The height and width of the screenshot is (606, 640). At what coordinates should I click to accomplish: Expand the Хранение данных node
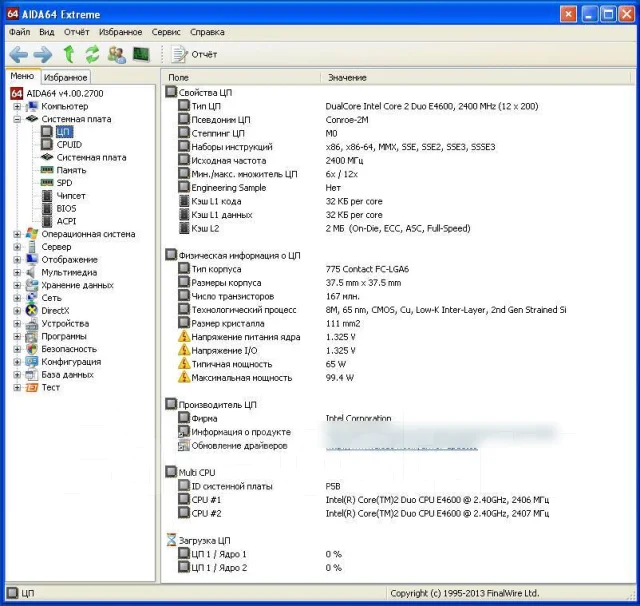click(17, 285)
